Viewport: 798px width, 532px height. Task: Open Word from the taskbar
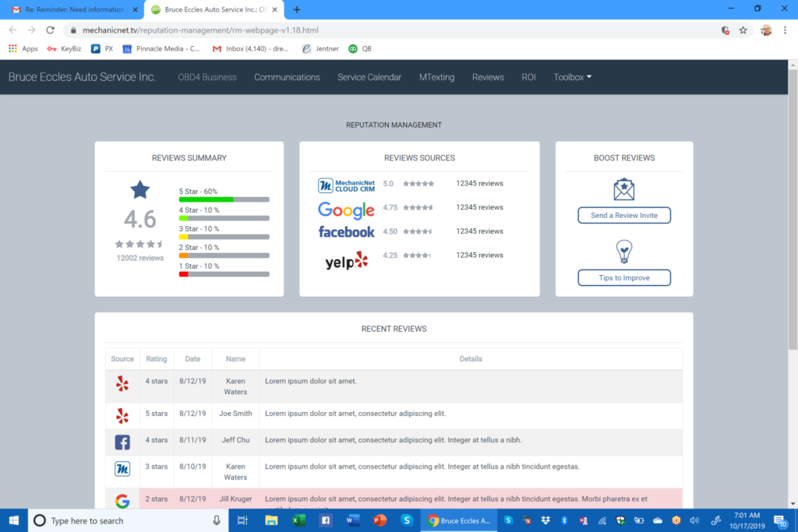(x=353, y=520)
